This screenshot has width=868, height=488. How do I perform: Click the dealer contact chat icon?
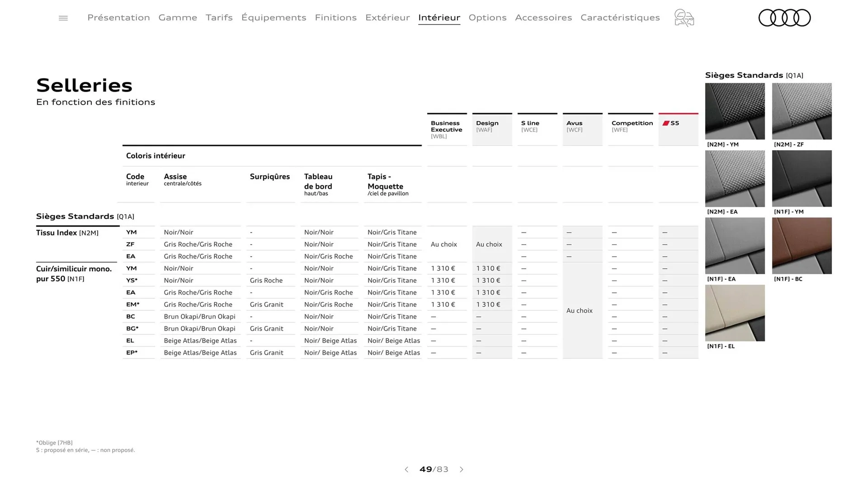click(684, 18)
